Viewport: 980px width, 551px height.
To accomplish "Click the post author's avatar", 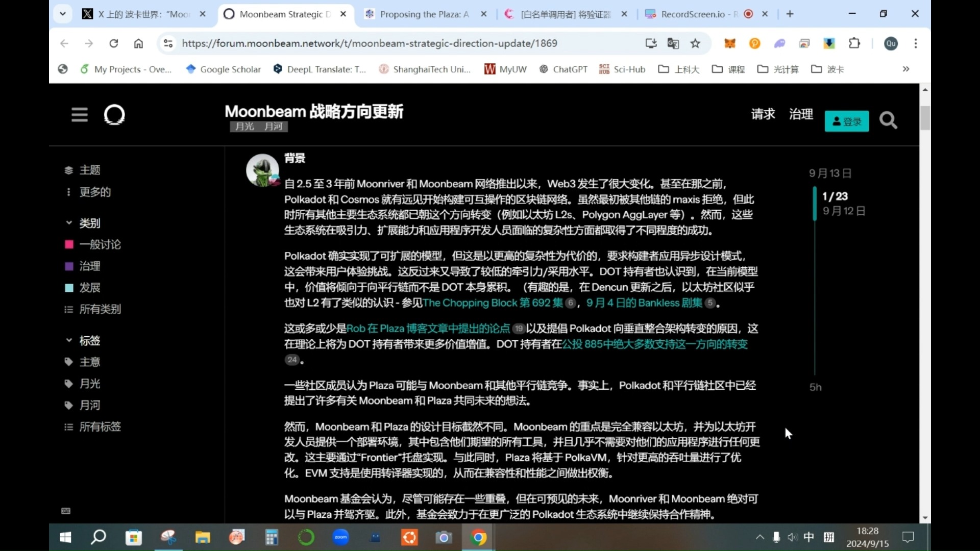I will pyautogui.click(x=262, y=170).
